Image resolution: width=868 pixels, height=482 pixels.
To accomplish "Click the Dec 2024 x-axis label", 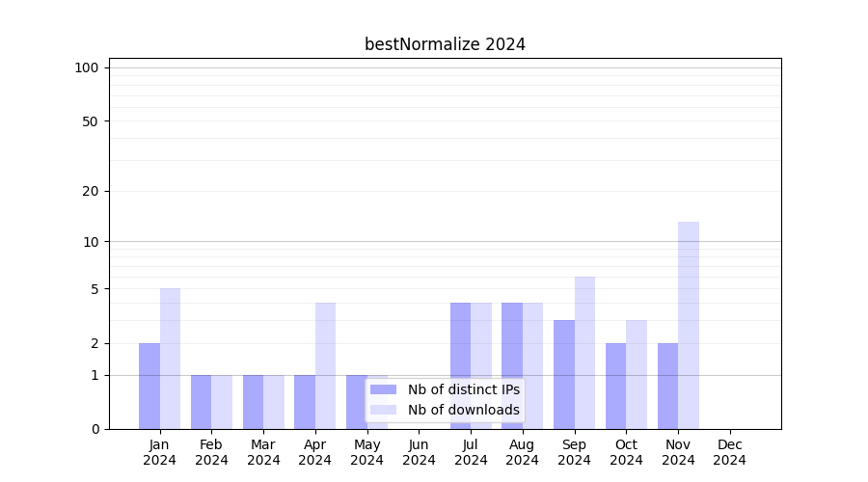I will coord(730,452).
